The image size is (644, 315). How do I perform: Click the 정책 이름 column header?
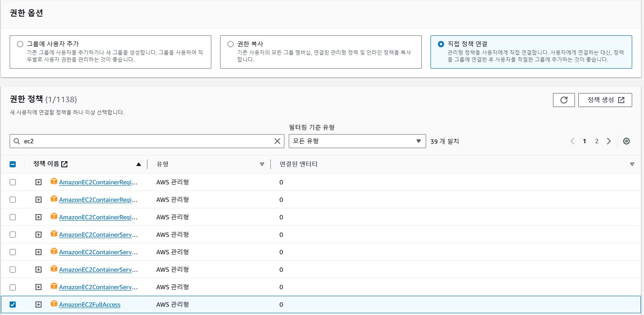46,164
